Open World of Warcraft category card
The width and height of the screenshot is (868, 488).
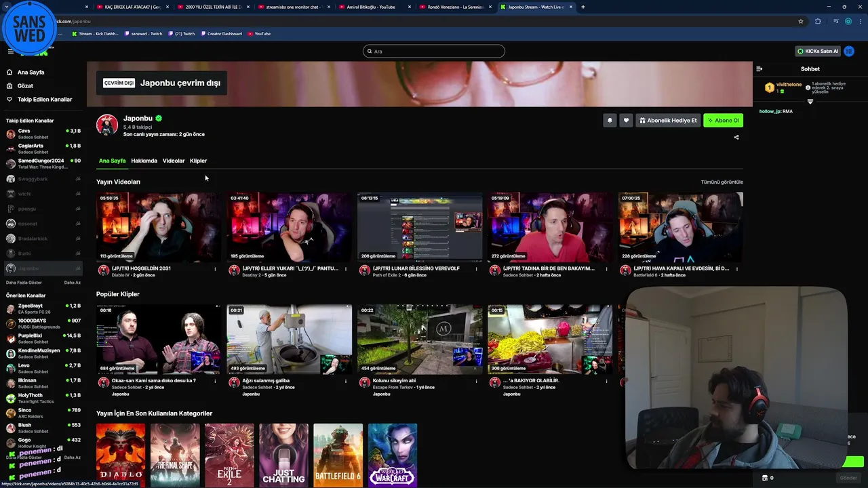click(x=393, y=455)
